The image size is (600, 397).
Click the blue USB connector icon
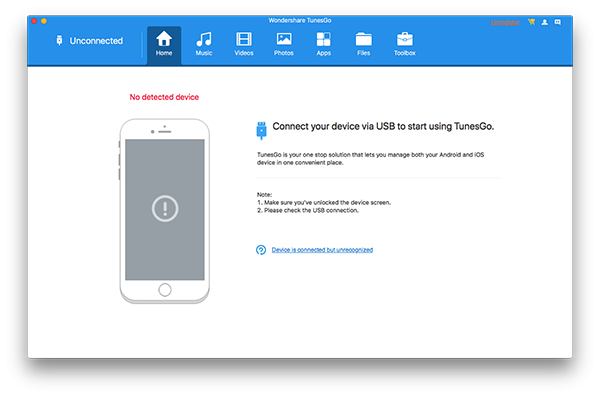(x=261, y=131)
